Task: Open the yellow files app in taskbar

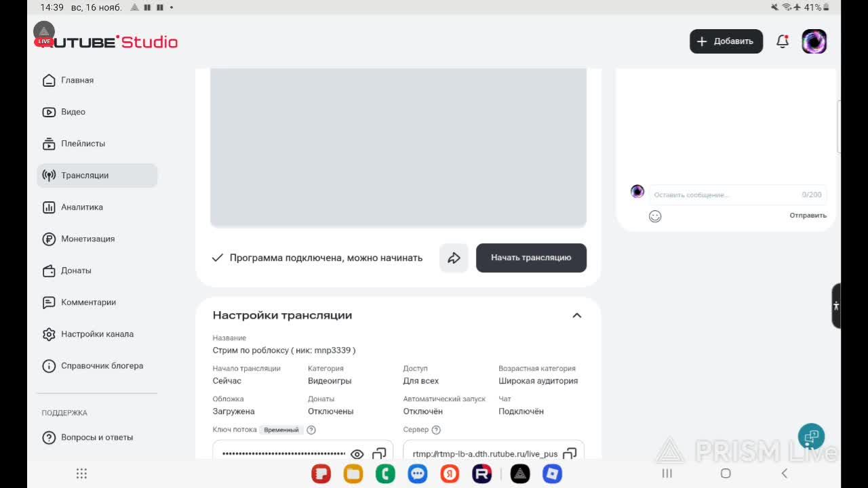Action: [353, 474]
